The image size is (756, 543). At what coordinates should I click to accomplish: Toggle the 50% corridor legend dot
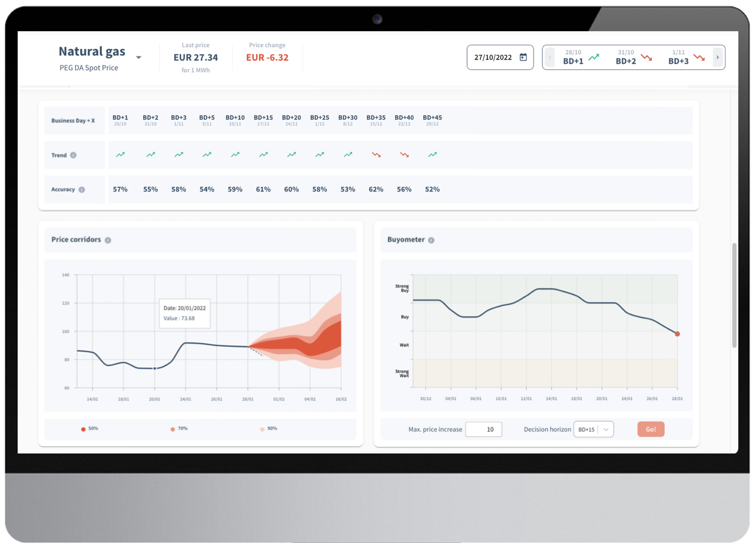[x=84, y=429]
